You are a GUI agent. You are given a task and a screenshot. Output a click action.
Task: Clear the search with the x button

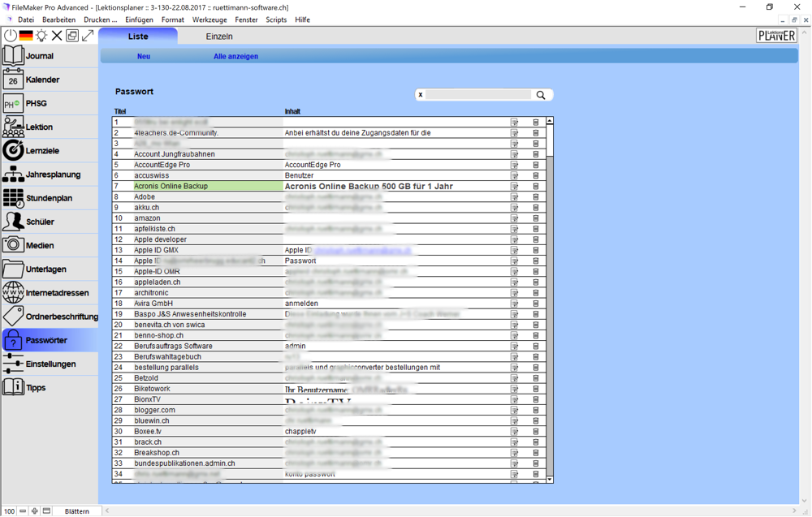421,95
